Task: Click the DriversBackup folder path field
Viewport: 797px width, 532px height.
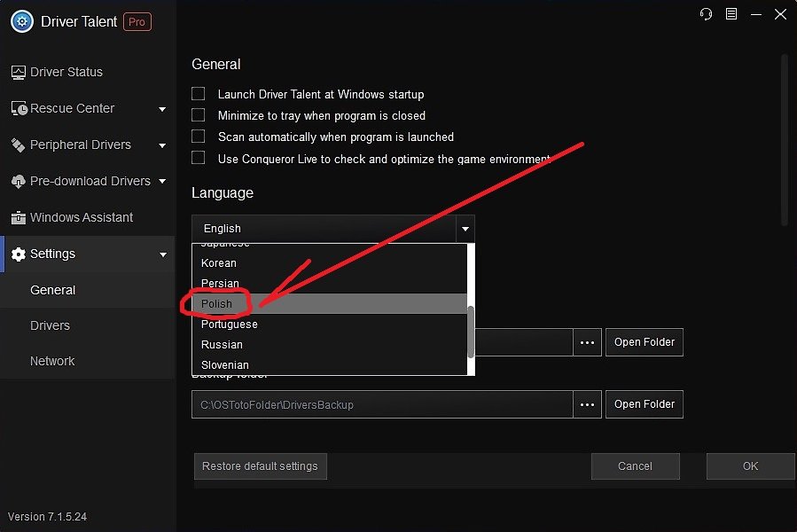Action: tap(382, 404)
